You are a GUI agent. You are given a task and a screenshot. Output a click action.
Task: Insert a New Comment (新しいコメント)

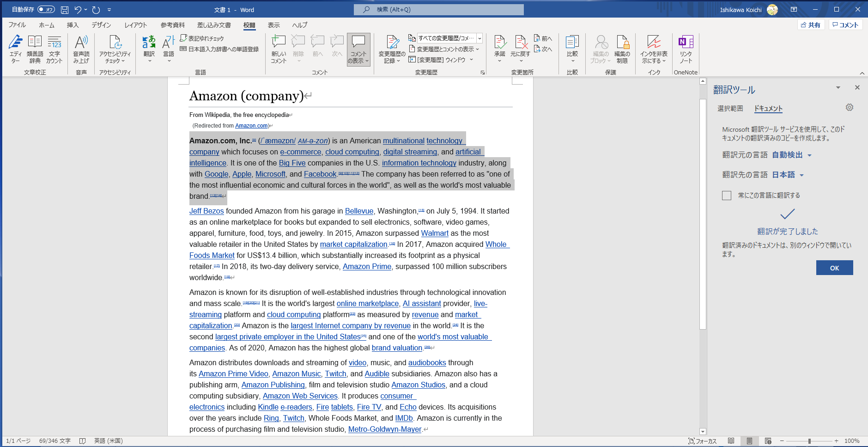[x=279, y=49]
